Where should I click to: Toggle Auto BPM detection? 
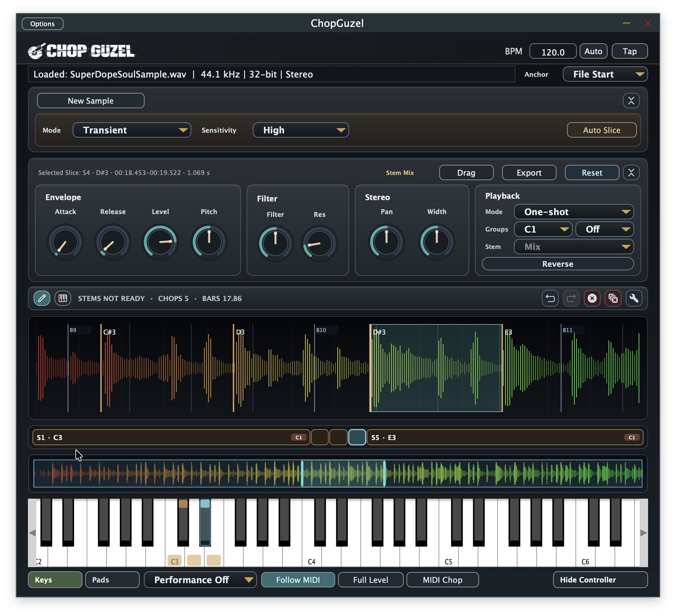[593, 51]
